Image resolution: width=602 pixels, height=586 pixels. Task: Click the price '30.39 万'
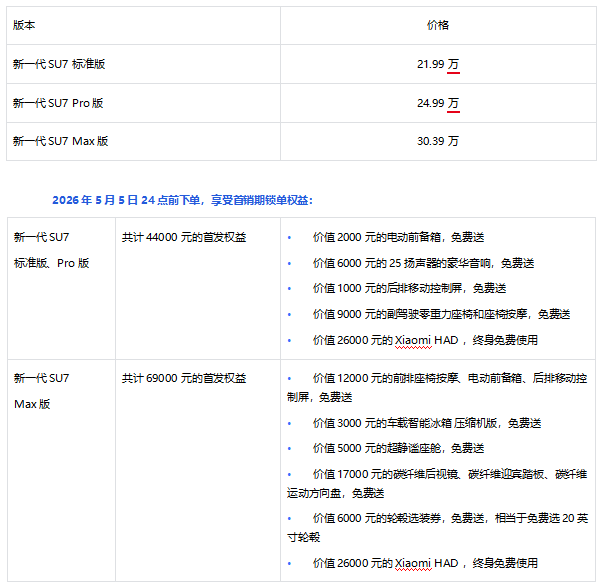(x=438, y=141)
